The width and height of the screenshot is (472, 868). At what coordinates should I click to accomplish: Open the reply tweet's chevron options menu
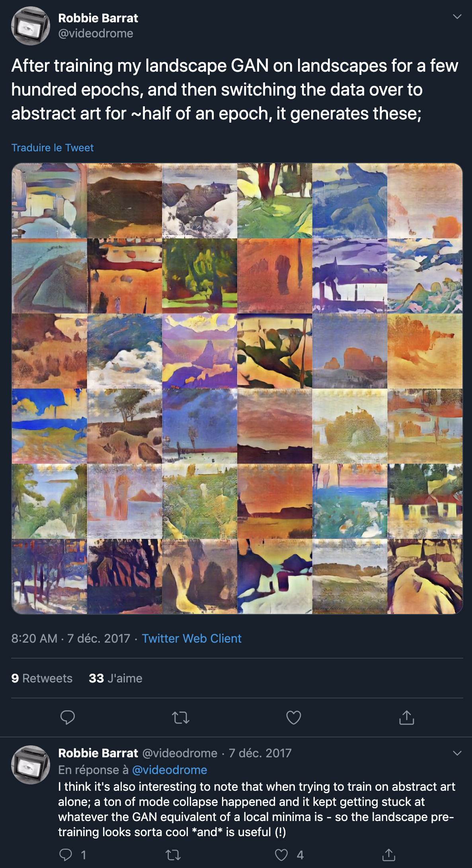click(457, 753)
